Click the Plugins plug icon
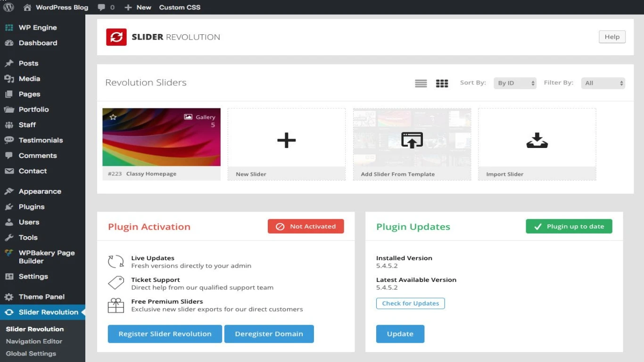 click(x=9, y=207)
